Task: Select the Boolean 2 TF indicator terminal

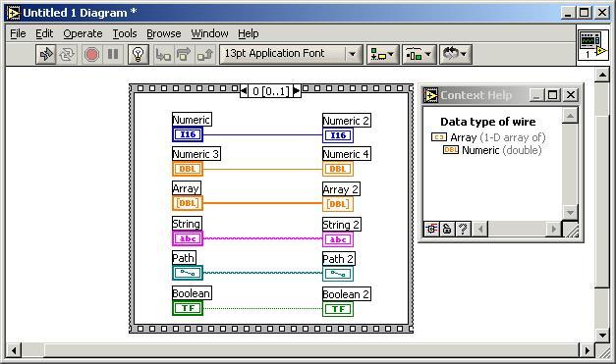Action: pyautogui.click(x=338, y=309)
